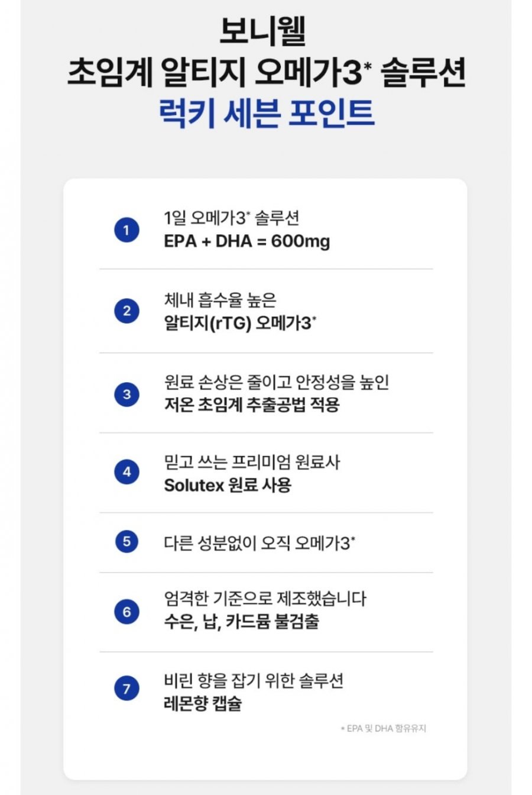This screenshot has height=795, width=532.
Task: Click the blue '럭키 세븐 포인트' heading
Action: point(267,113)
